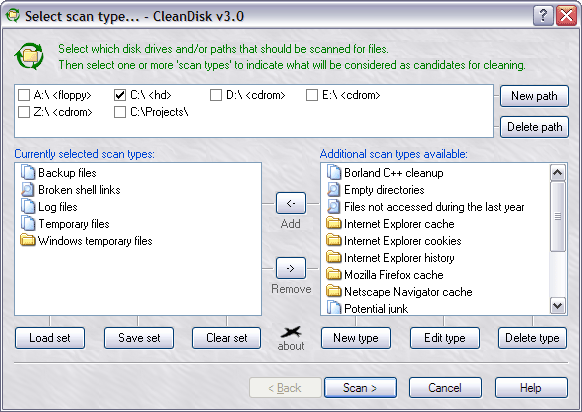
Task: Open the about airplane icon
Action: click(291, 331)
